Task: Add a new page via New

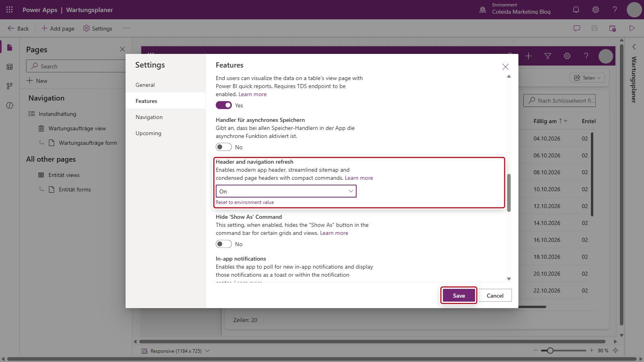Action: 37,81
